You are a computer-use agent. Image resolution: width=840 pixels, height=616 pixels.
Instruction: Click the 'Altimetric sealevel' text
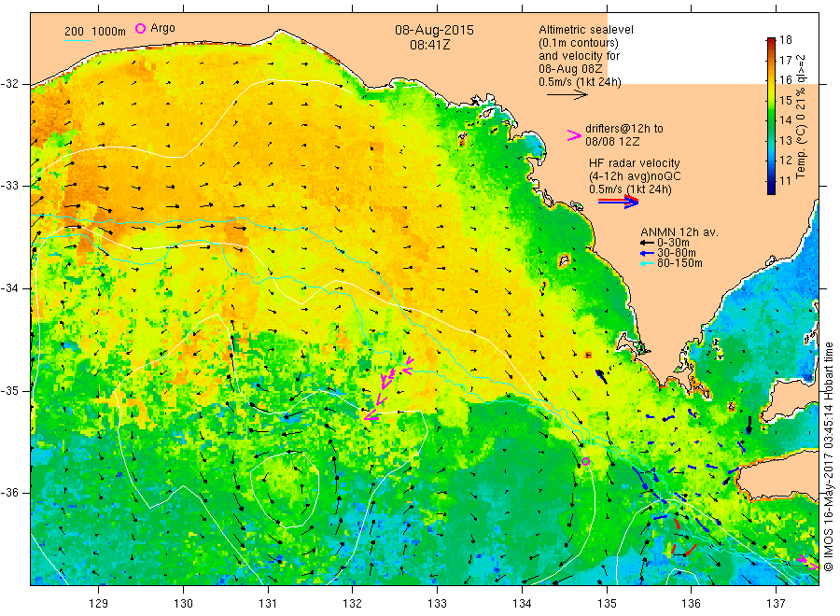click(x=586, y=30)
